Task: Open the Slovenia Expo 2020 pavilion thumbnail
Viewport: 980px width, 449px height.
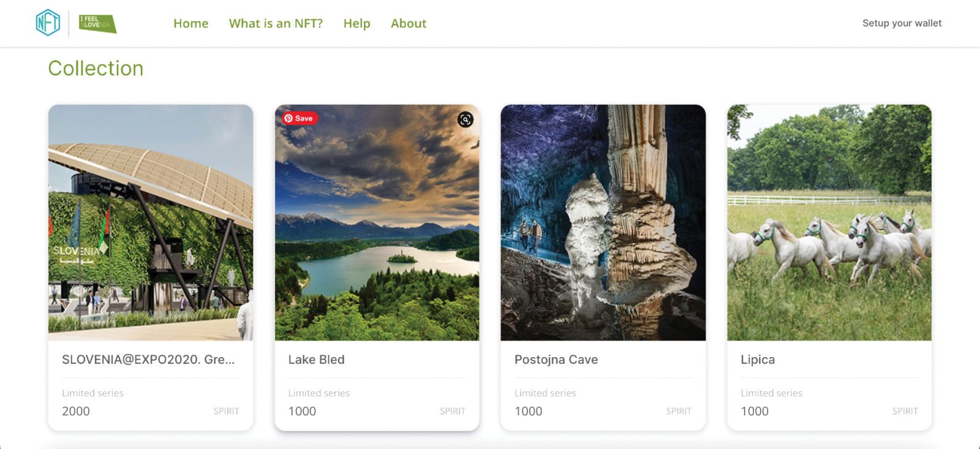Action: point(151,222)
